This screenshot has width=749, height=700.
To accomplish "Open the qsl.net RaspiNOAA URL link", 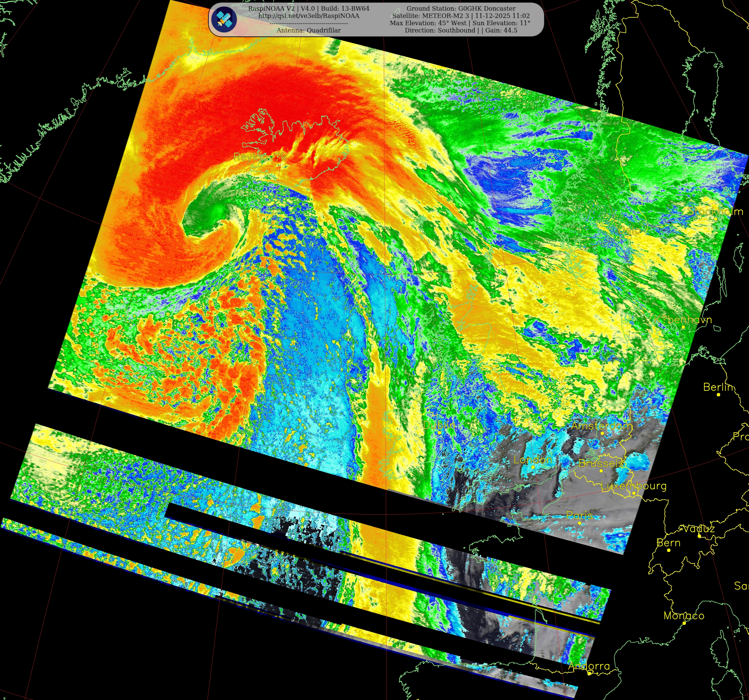I will pyautogui.click(x=308, y=16).
